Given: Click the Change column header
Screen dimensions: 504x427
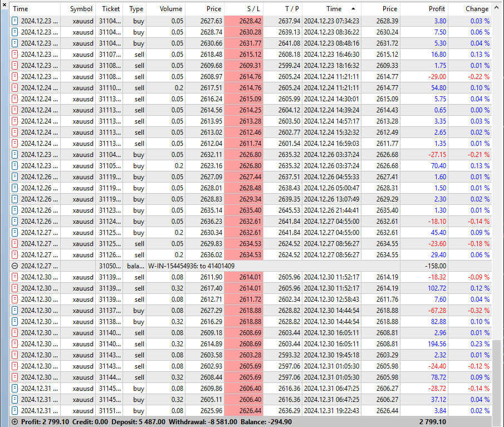Looking at the screenshot, I should pos(477,9).
